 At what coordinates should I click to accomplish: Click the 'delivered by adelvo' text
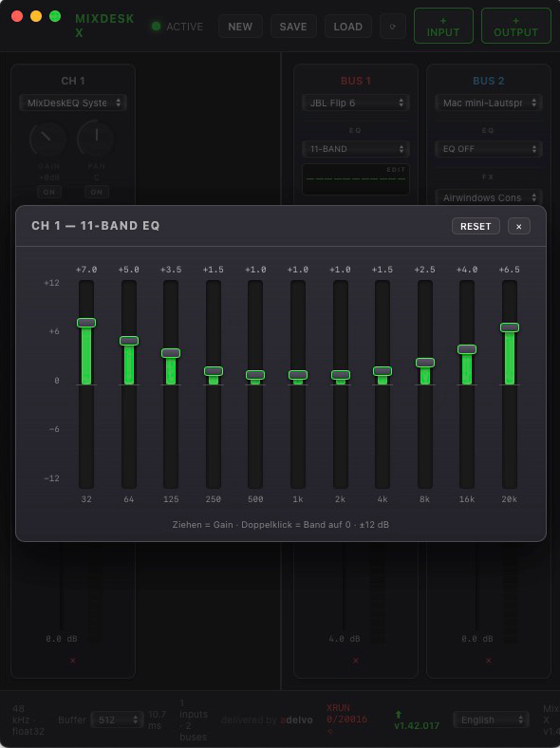tap(267, 720)
